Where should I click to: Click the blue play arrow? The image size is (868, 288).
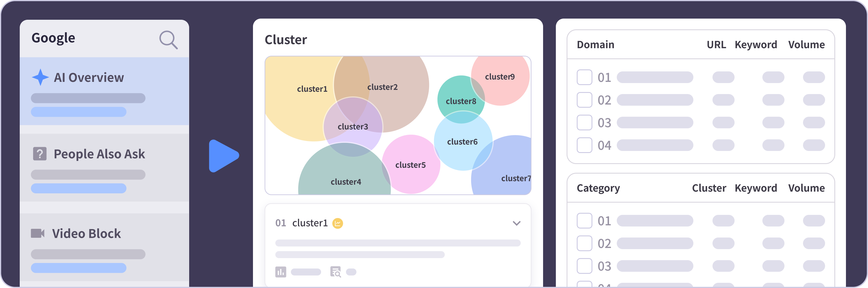[x=224, y=156]
